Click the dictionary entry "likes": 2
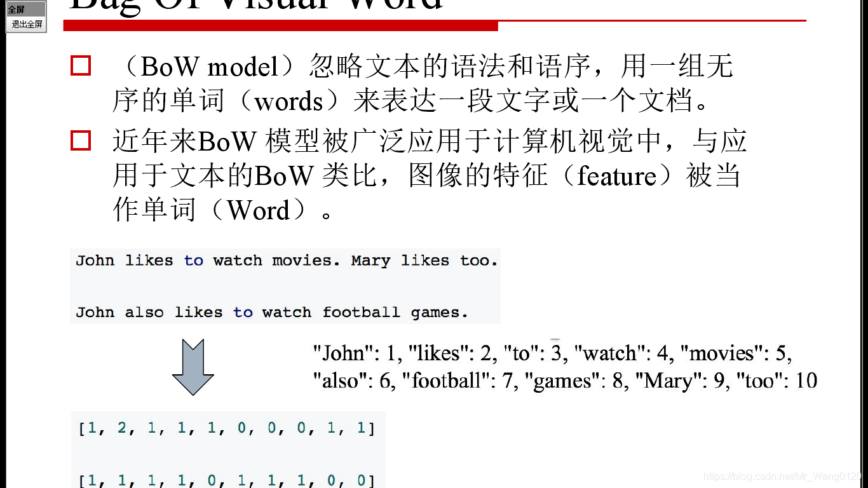 pyautogui.click(x=450, y=353)
